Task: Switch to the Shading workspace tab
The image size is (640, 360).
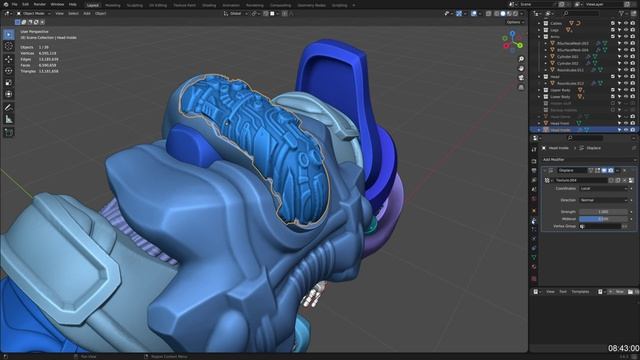Action: (x=209, y=5)
